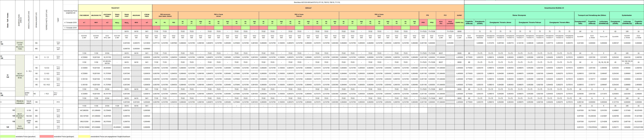Select the α1 coefficient cell

pos(84,23)
